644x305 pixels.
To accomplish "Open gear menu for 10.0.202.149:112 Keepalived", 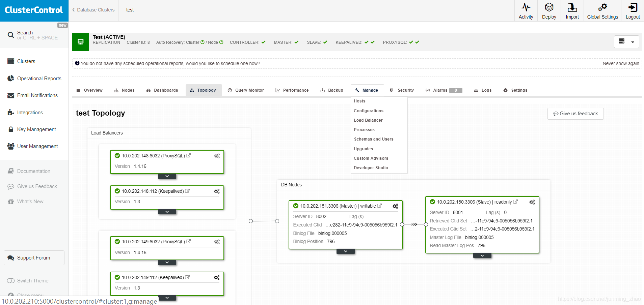I will pos(217,277).
